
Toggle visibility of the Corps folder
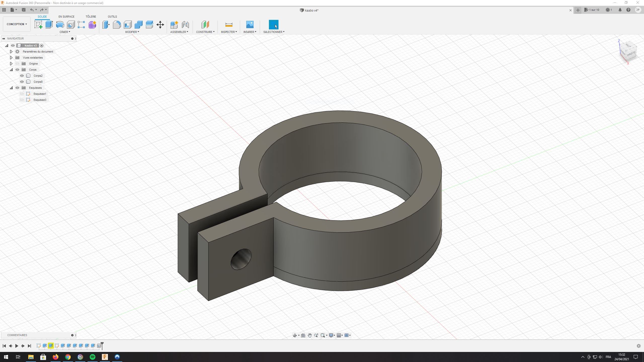click(17, 70)
